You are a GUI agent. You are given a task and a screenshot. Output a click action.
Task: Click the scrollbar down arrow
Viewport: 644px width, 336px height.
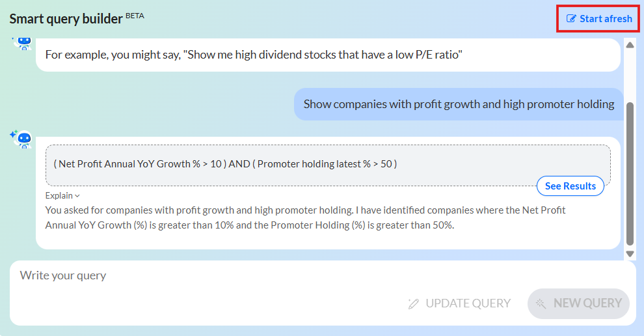(630, 254)
